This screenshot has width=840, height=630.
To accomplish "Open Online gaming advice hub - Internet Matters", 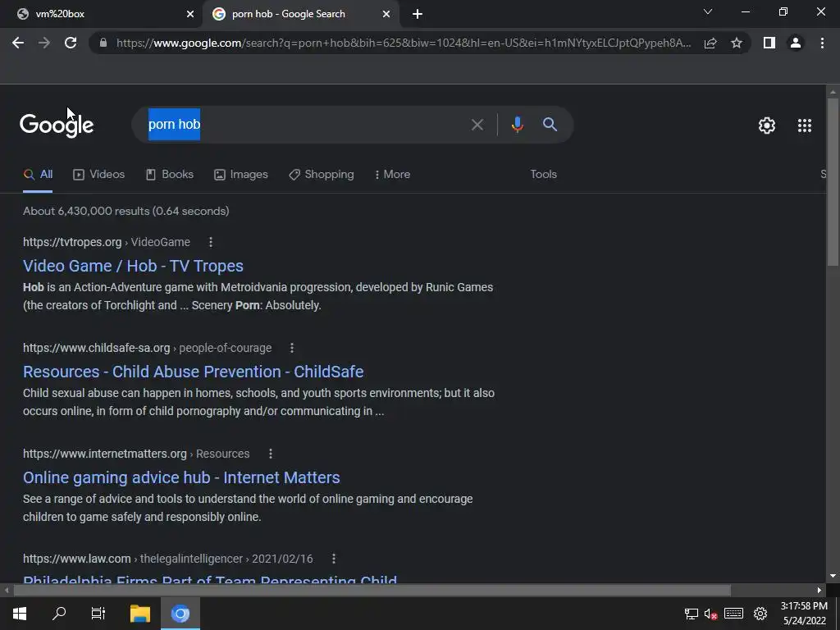I will click(181, 478).
